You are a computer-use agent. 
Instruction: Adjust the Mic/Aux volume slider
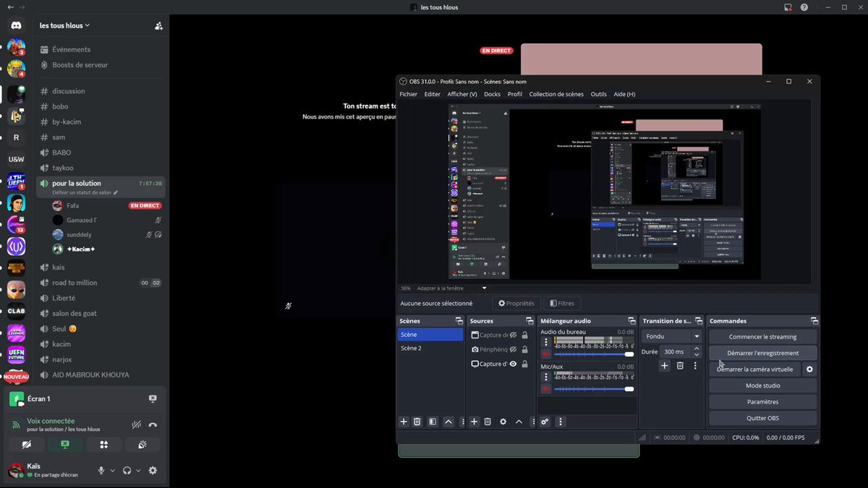click(x=593, y=389)
